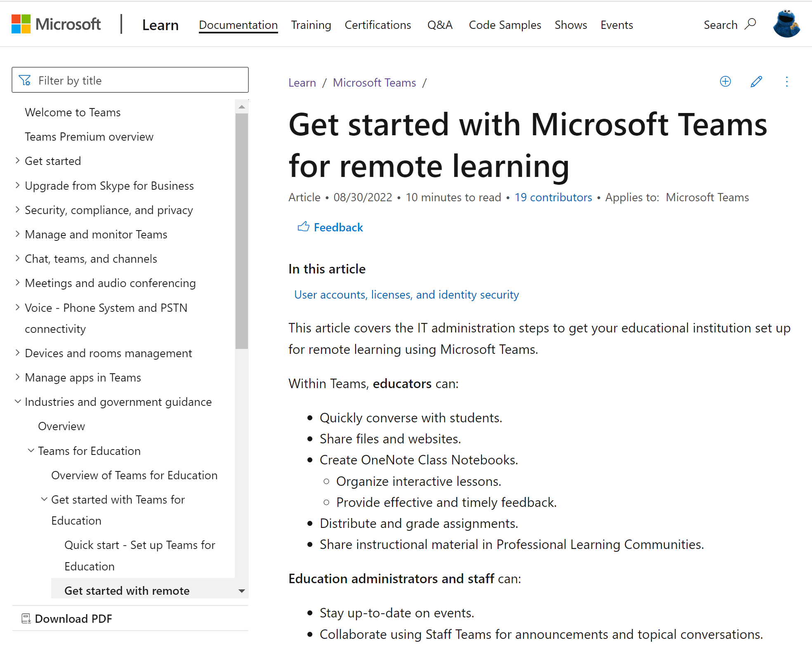Click the Add (plus) icon near the article title
Screen dimensions: 812x650
pyautogui.click(x=725, y=82)
